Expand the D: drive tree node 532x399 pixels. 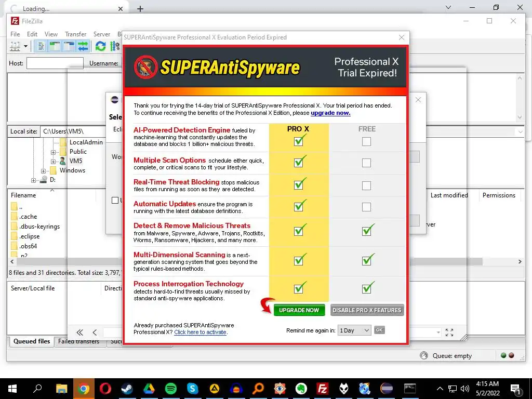33,180
